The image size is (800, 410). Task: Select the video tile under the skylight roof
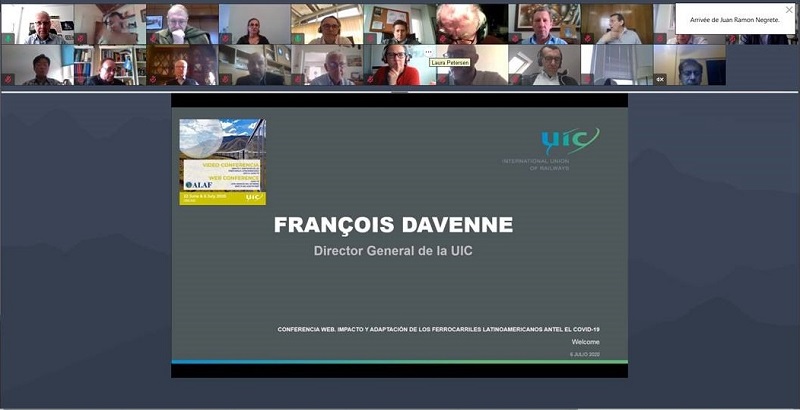point(328,24)
